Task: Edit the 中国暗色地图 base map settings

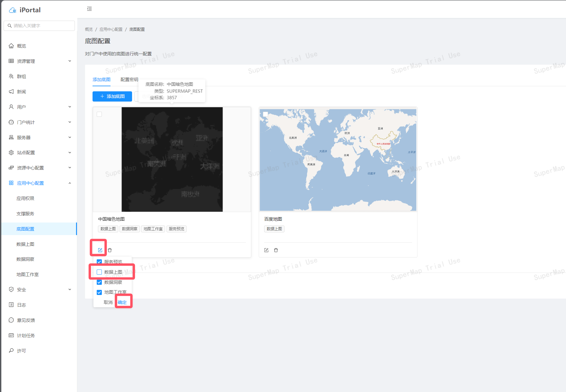Action: pyautogui.click(x=100, y=249)
